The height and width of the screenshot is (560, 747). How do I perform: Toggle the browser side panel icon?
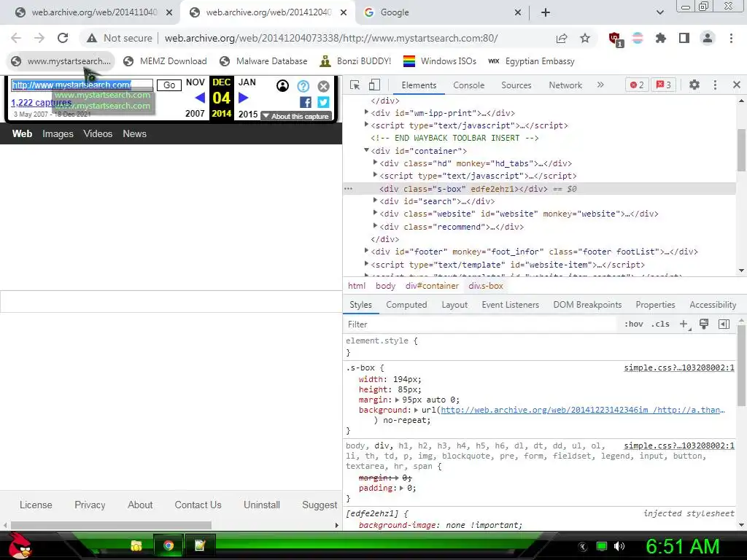[684, 38]
